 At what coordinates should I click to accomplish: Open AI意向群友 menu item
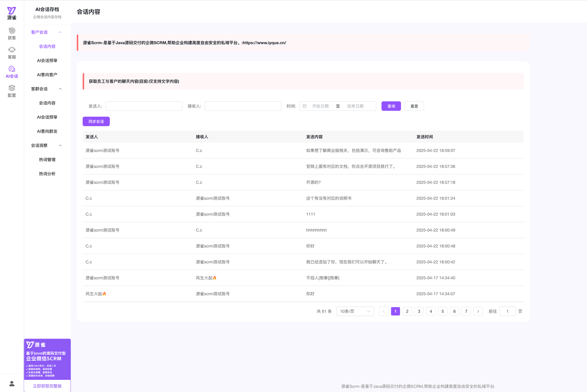pos(47,131)
